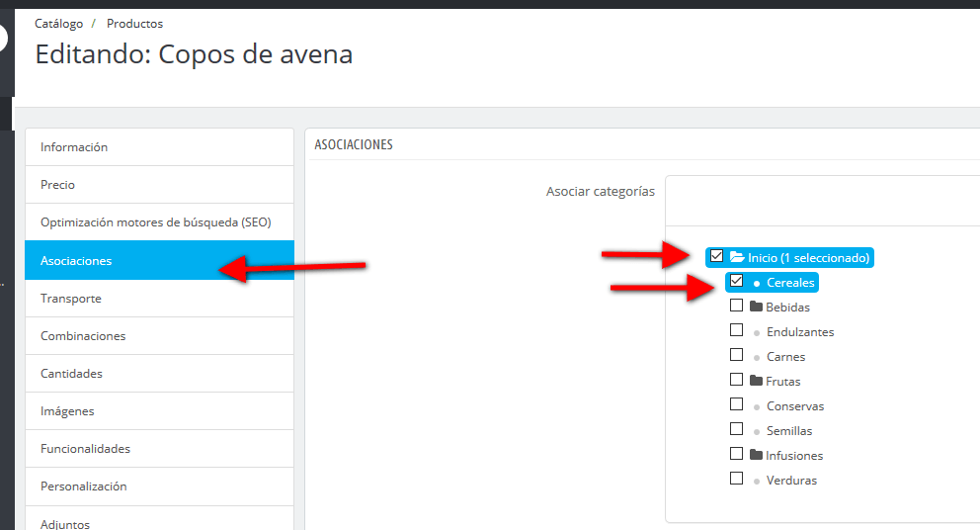Image resolution: width=980 pixels, height=530 pixels.
Task: Click the Semillas bullet icon
Action: [x=757, y=432]
